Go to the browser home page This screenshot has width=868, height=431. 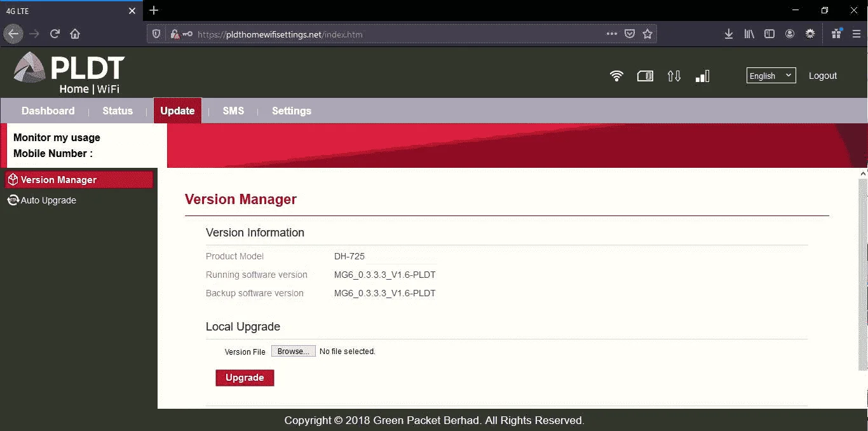pyautogui.click(x=75, y=34)
